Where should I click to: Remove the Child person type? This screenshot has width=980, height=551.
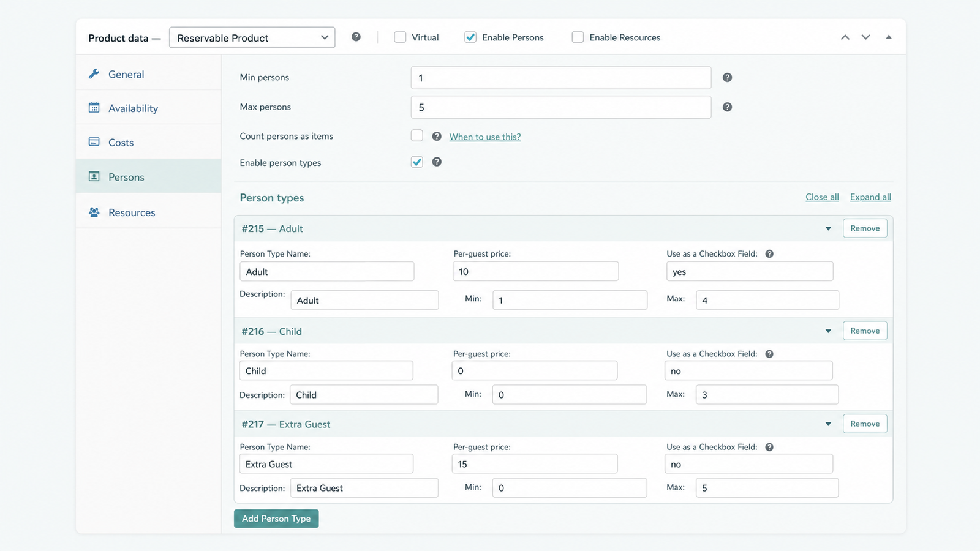click(865, 331)
